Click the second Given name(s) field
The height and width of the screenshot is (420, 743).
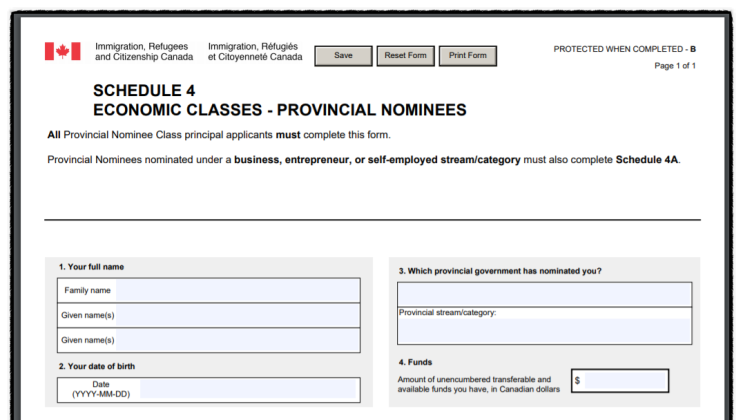click(x=237, y=340)
